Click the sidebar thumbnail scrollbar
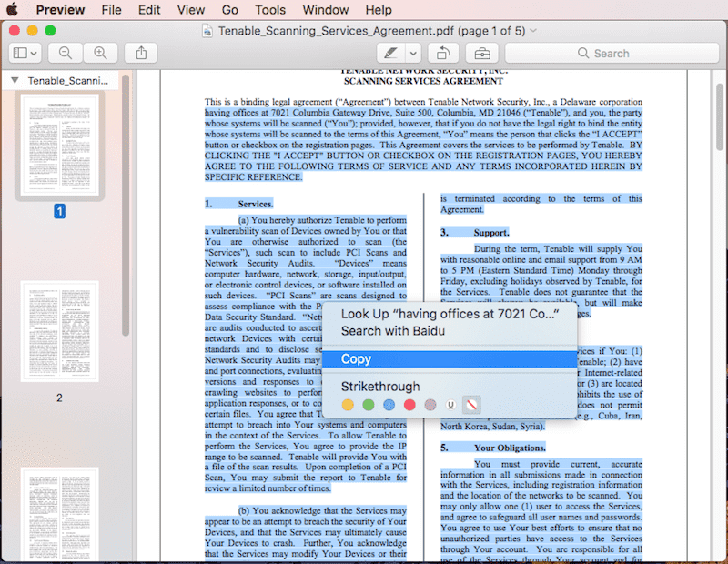728x564 pixels. pyautogui.click(x=126, y=205)
